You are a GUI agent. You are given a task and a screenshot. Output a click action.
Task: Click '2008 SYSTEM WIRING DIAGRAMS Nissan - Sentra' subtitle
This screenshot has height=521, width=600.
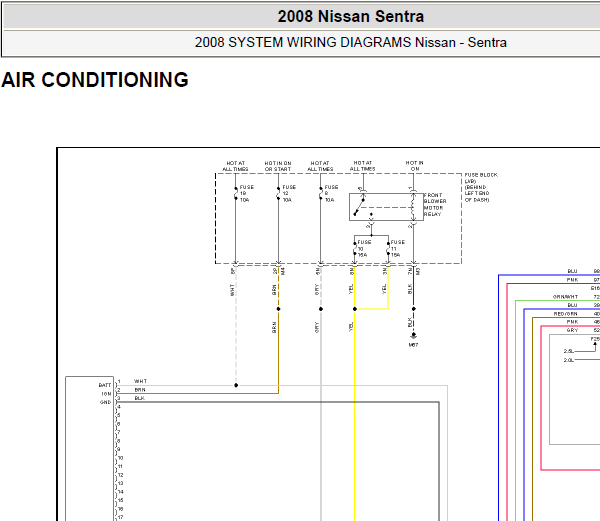tap(351, 42)
